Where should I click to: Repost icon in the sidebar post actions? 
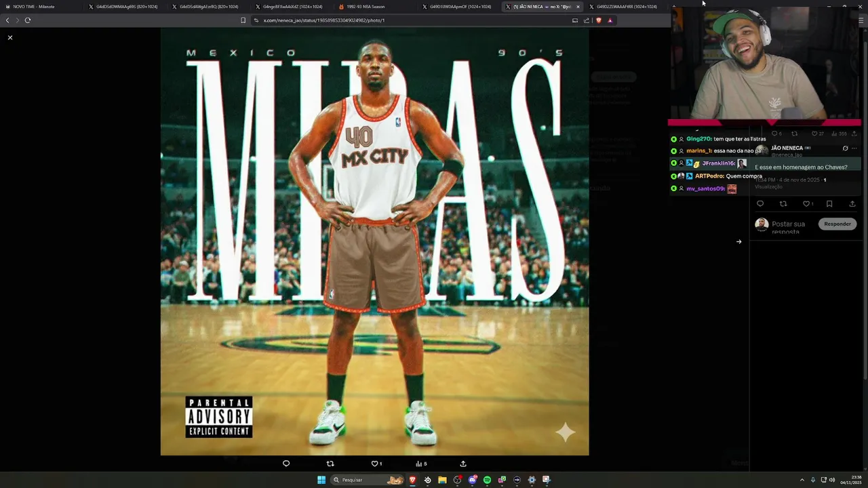(x=783, y=204)
